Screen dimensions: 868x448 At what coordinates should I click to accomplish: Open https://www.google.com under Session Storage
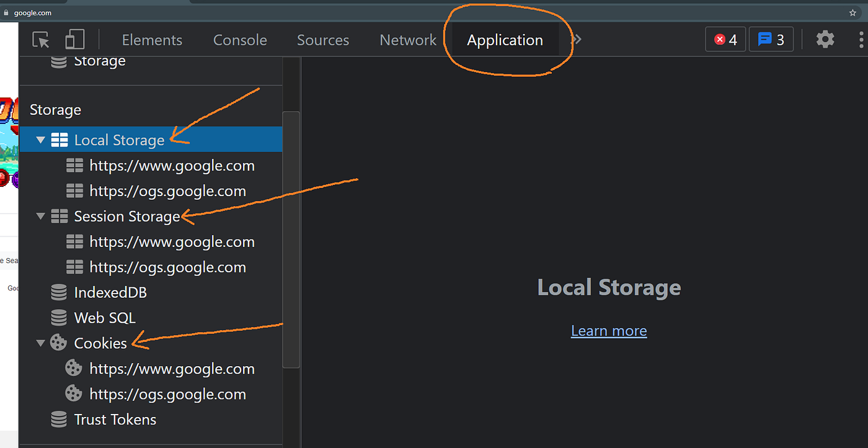pos(172,242)
